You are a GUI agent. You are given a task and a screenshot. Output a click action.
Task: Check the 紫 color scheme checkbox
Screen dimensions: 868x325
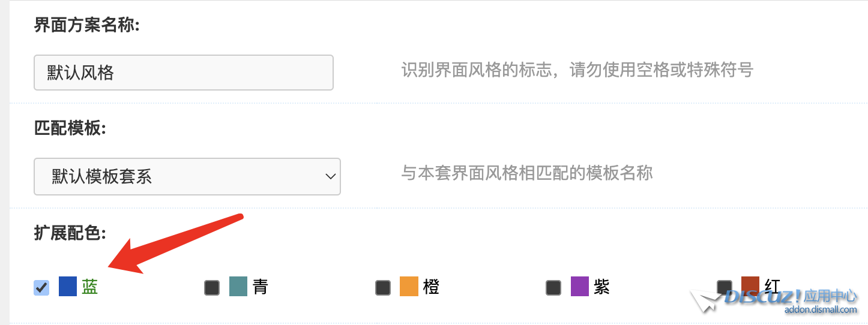click(x=553, y=288)
